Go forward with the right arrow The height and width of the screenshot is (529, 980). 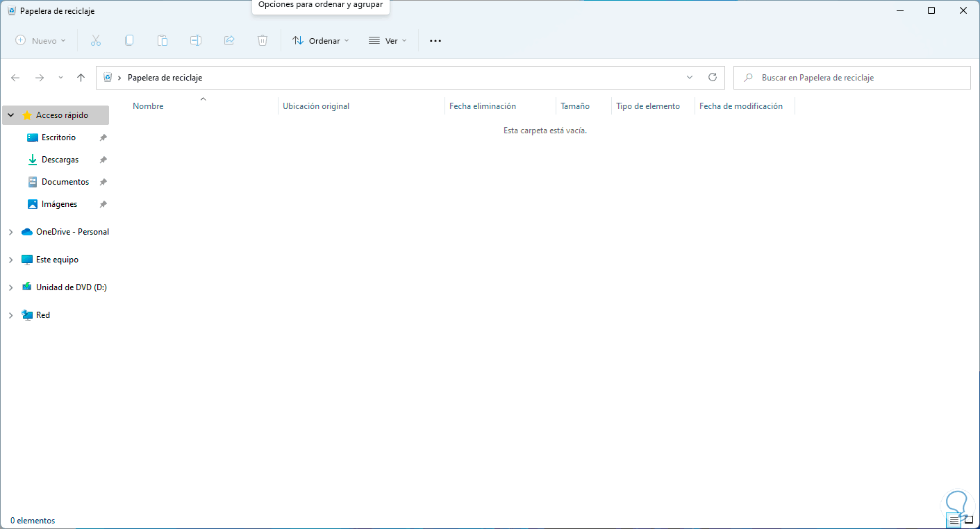40,78
